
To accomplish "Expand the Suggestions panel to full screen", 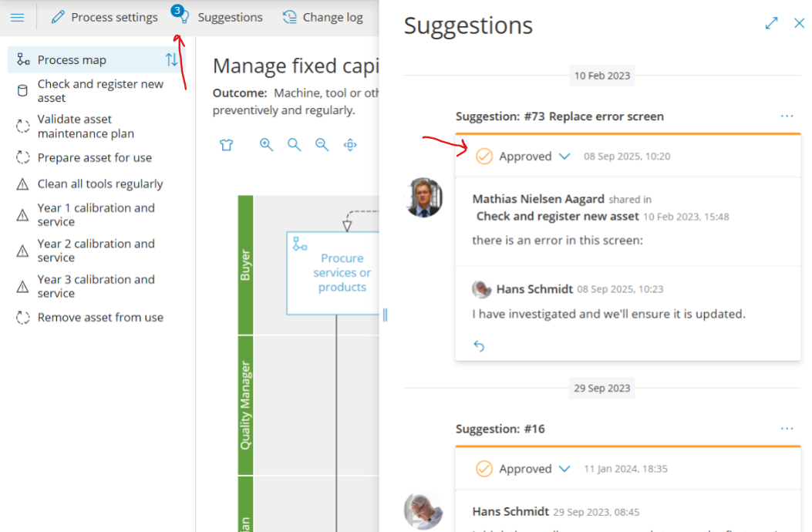I will pos(771,23).
